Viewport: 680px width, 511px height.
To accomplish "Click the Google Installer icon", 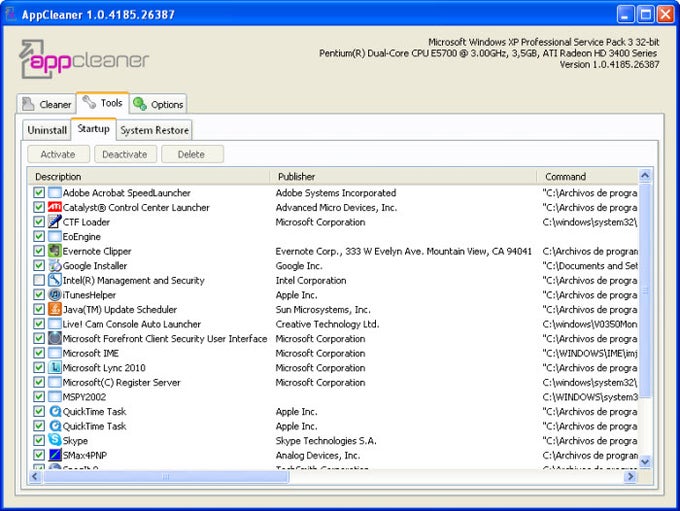I will (55, 265).
